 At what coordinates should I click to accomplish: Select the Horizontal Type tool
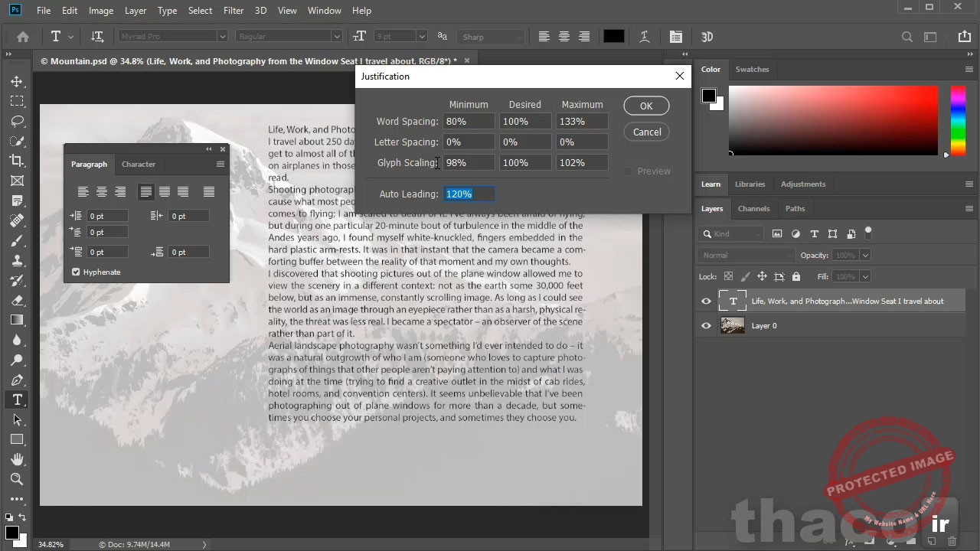coord(17,399)
